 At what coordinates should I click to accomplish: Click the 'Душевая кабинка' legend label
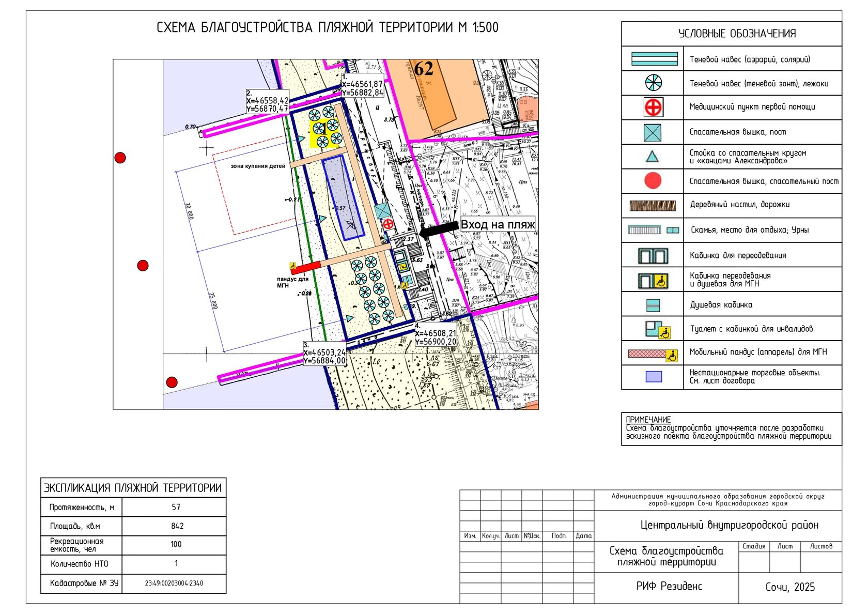721,305
